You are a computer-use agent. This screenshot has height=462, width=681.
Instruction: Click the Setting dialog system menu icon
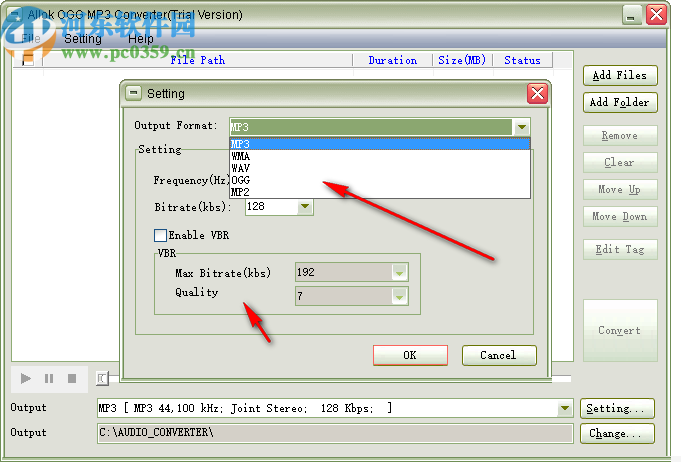click(133, 93)
